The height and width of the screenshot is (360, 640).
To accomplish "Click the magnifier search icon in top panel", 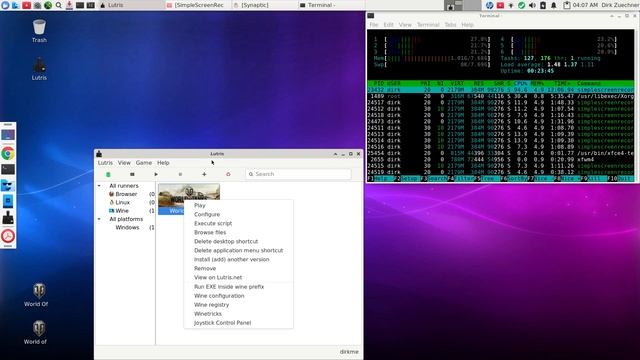I will (59, 5).
